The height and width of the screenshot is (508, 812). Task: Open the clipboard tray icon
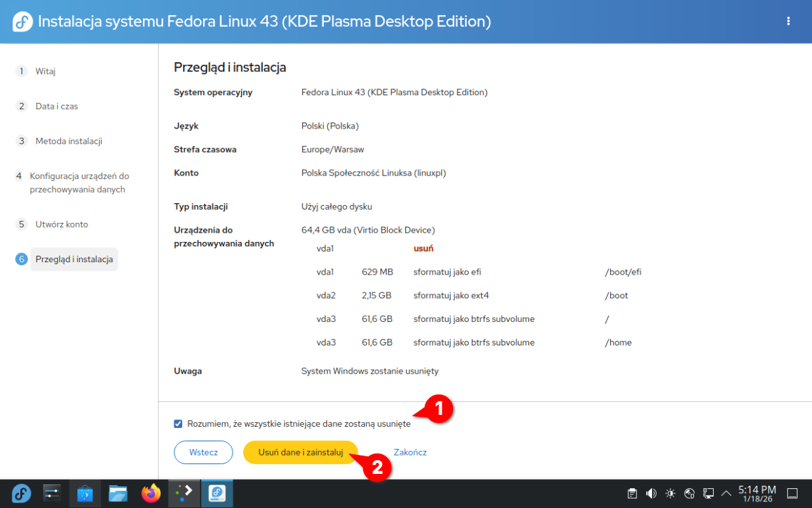coord(632,494)
